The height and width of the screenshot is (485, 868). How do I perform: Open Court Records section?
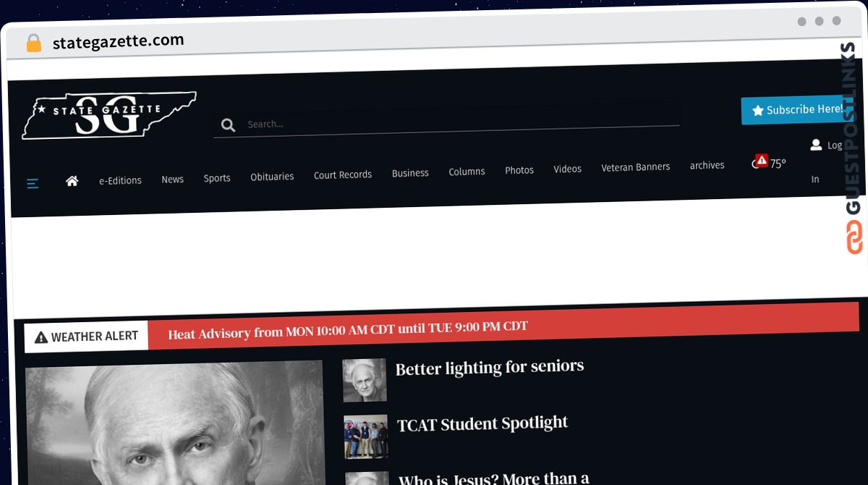[x=343, y=174]
